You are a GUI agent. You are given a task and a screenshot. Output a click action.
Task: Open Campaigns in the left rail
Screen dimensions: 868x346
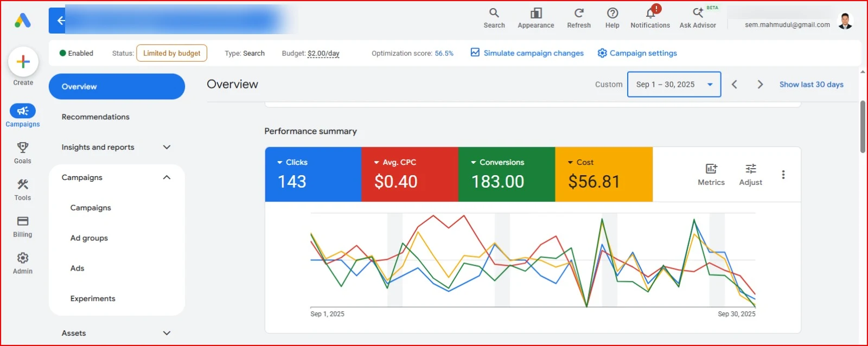click(23, 116)
